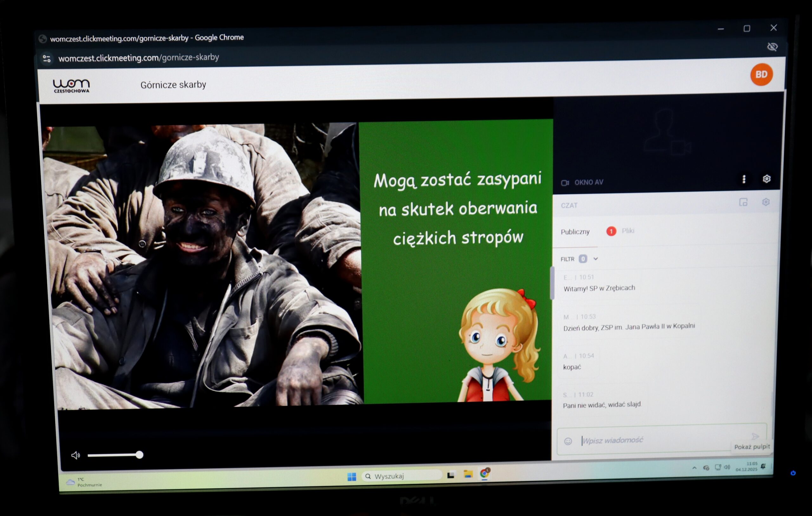Mute the webinar speaker volume icon
The width and height of the screenshot is (812, 516).
[75, 456]
